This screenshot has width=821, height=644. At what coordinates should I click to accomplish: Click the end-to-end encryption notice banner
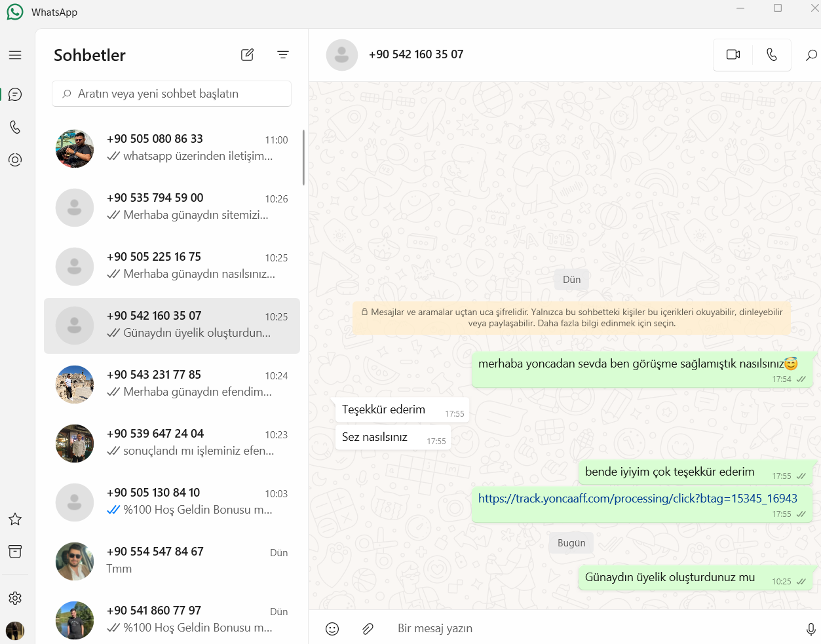(x=572, y=318)
